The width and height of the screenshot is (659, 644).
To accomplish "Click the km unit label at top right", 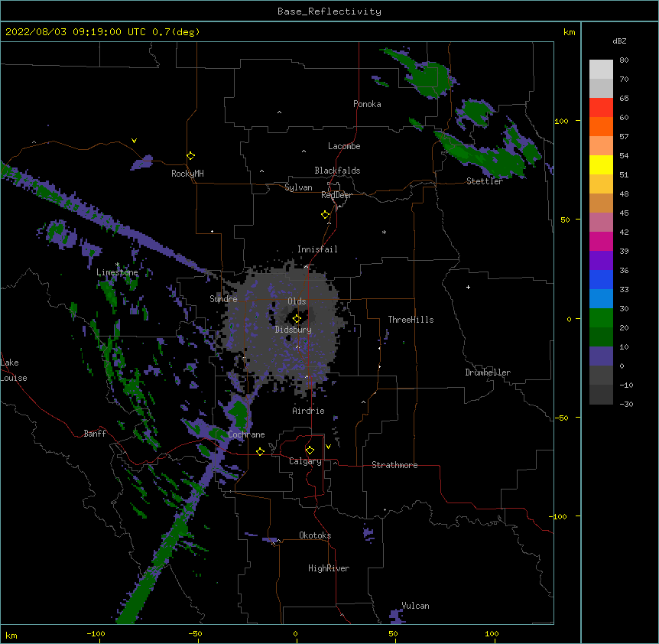I will [x=569, y=32].
